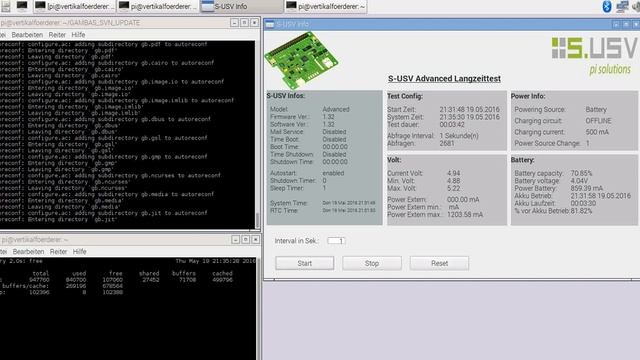640x360 pixels.
Task: Click the Power Extern max value 1203.58 mA
Action: 465,214
